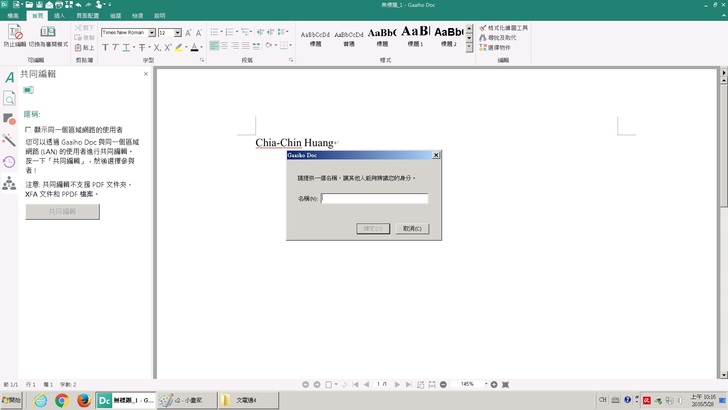Align paragraph left
The width and height of the screenshot is (728, 410).
[214, 46]
